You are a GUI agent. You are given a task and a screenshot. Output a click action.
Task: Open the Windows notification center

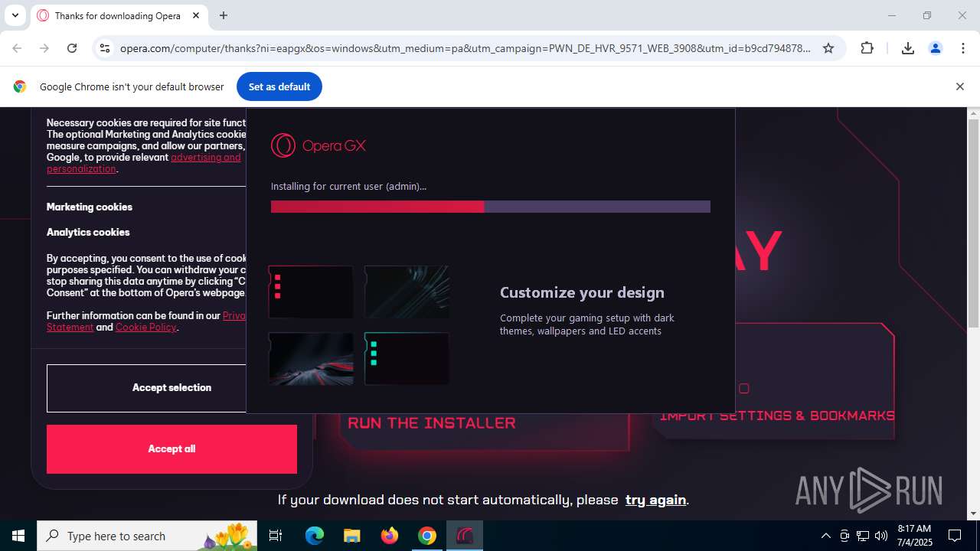pos(955,536)
